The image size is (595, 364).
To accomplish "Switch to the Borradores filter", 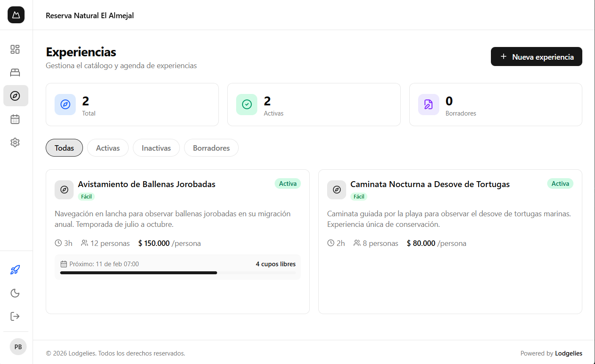I will coord(211,148).
